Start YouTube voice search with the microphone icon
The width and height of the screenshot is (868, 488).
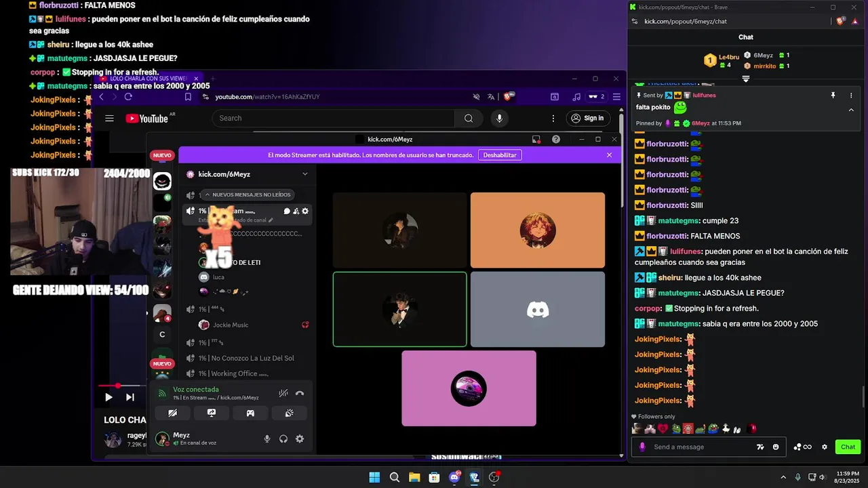500,118
